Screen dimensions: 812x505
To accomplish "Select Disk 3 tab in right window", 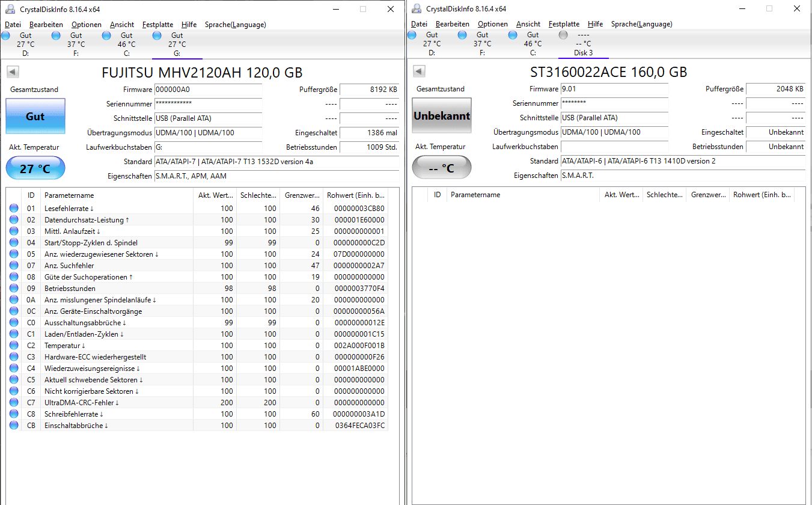I will coord(584,44).
